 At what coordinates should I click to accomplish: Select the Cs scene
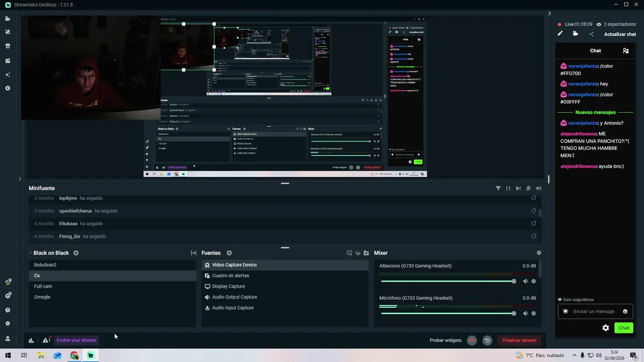pos(113,276)
